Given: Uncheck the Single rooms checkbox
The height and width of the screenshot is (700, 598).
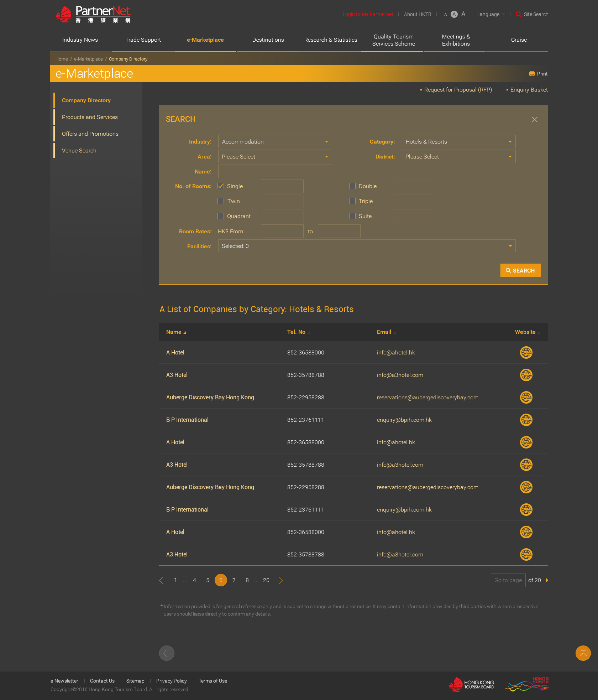Looking at the screenshot, I should 221,186.
